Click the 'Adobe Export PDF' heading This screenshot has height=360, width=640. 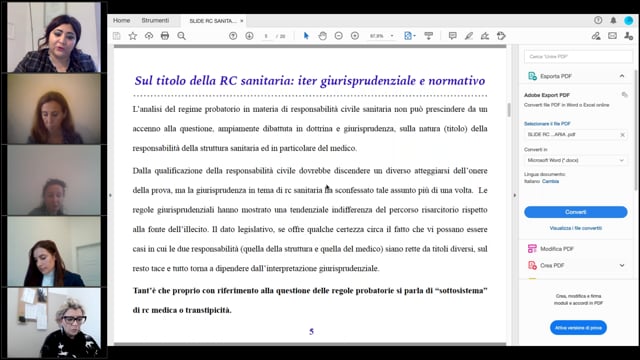coord(547,95)
